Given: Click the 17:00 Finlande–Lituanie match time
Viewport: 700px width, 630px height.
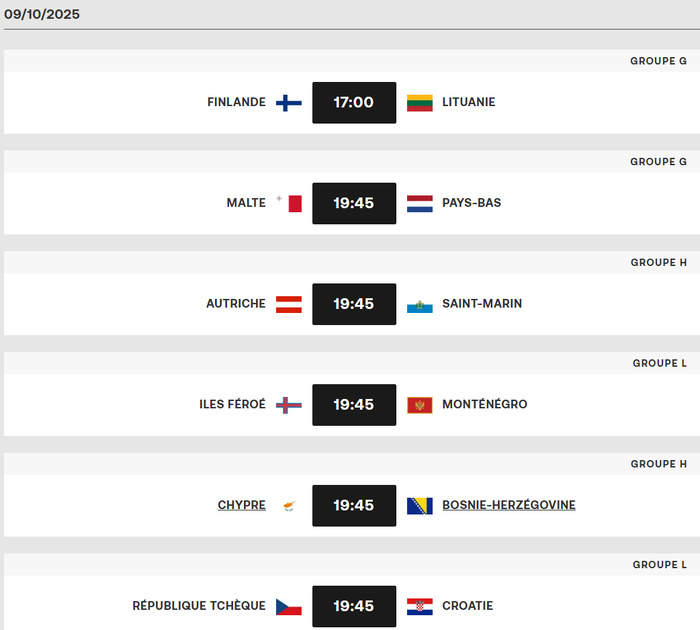Looking at the screenshot, I should (354, 103).
